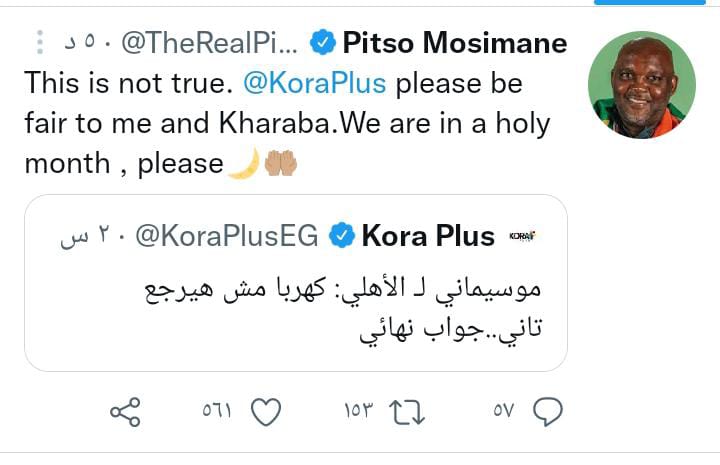The width and height of the screenshot is (720, 465).
Task: Open the Pitso Mosimane display name
Action: coord(454,43)
